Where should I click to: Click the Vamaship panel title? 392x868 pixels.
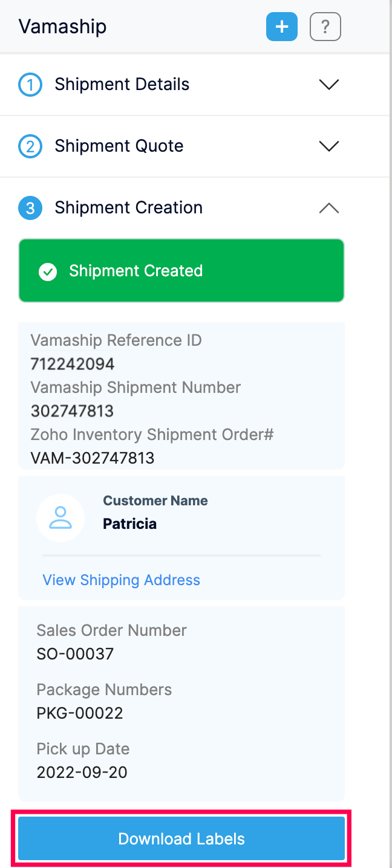[62, 27]
